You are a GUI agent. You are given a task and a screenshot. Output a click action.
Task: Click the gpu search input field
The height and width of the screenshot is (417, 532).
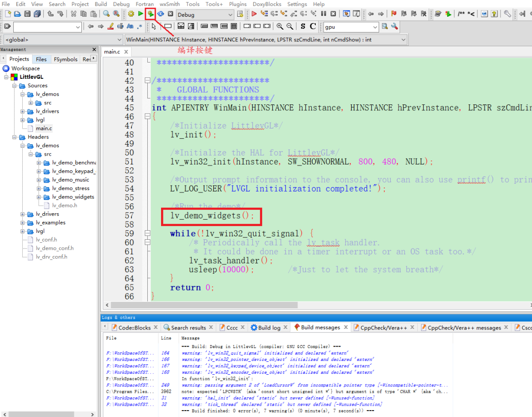(x=346, y=27)
